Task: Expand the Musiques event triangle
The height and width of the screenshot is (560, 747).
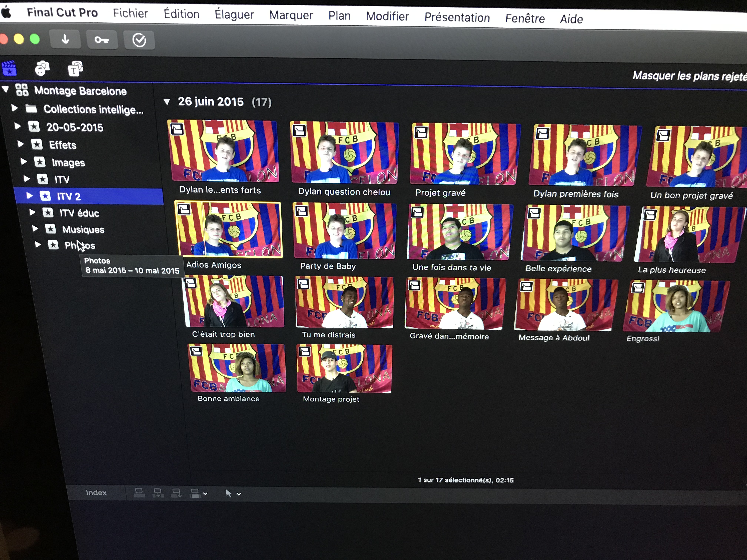Action: 35,229
